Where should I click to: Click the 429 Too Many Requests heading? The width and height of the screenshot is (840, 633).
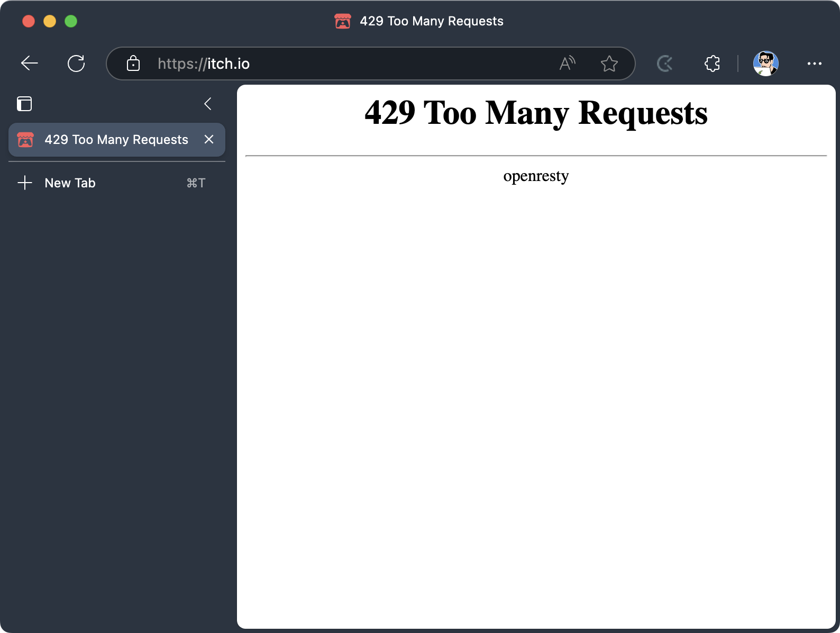click(x=536, y=113)
